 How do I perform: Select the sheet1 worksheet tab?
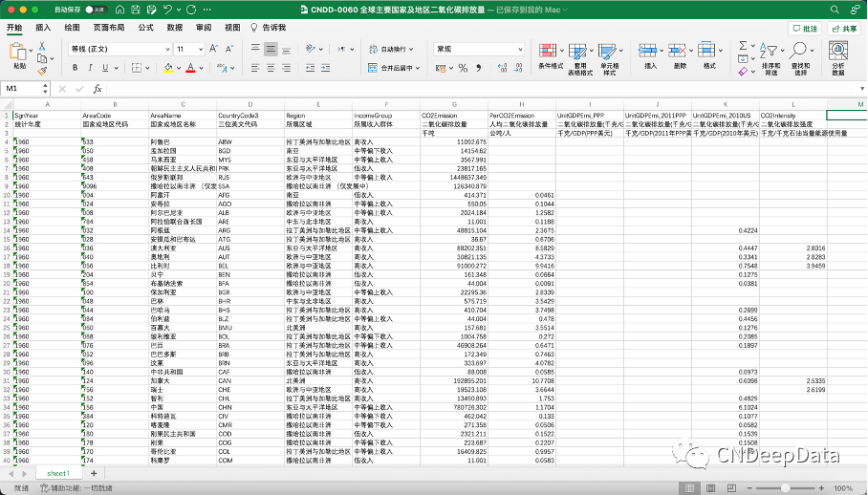(58, 473)
